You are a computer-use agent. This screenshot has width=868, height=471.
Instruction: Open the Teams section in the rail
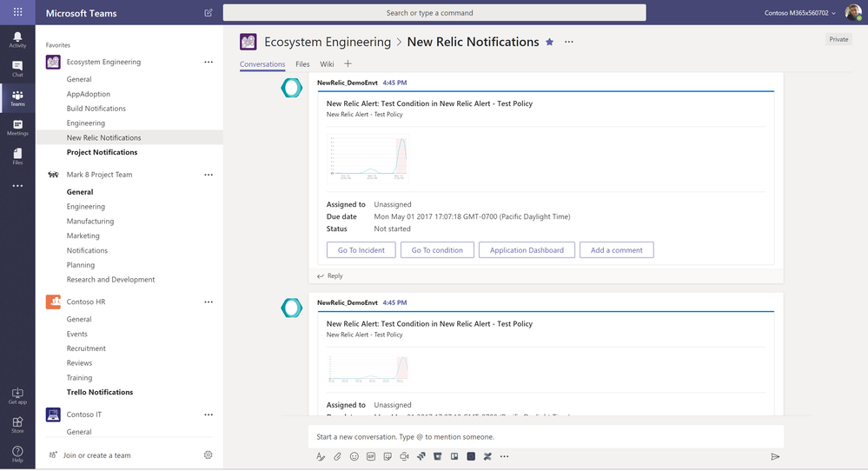[17, 98]
